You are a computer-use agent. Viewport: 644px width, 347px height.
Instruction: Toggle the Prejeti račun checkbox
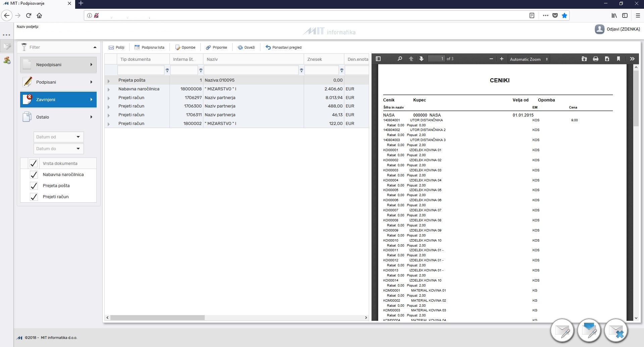click(x=34, y=197)
